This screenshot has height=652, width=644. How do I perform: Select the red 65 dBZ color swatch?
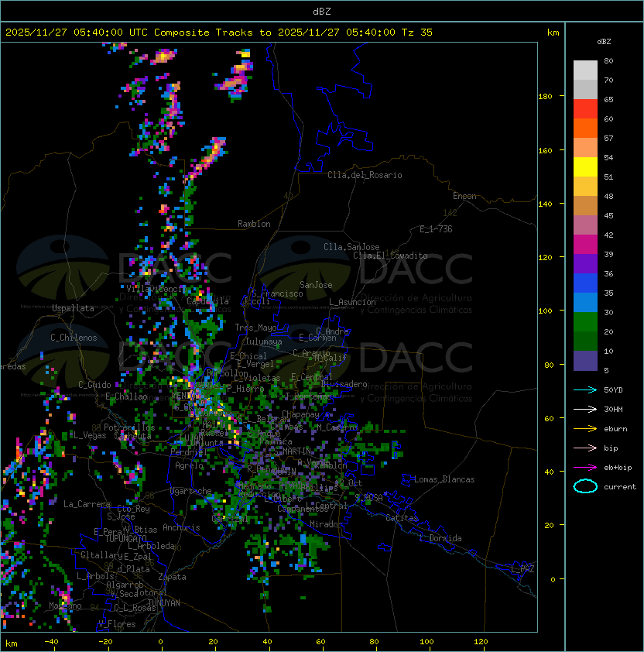pyautogui.click(x=585, y=109)
